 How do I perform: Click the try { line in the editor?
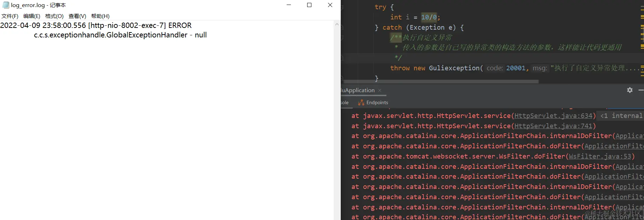384,7
